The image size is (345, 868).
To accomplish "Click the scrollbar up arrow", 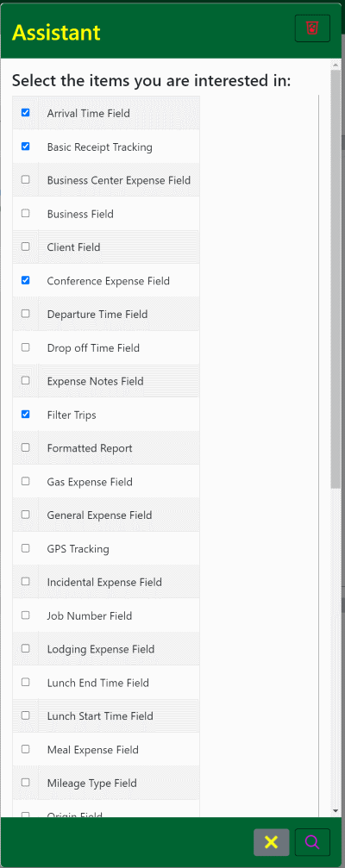I will point(336,65).
